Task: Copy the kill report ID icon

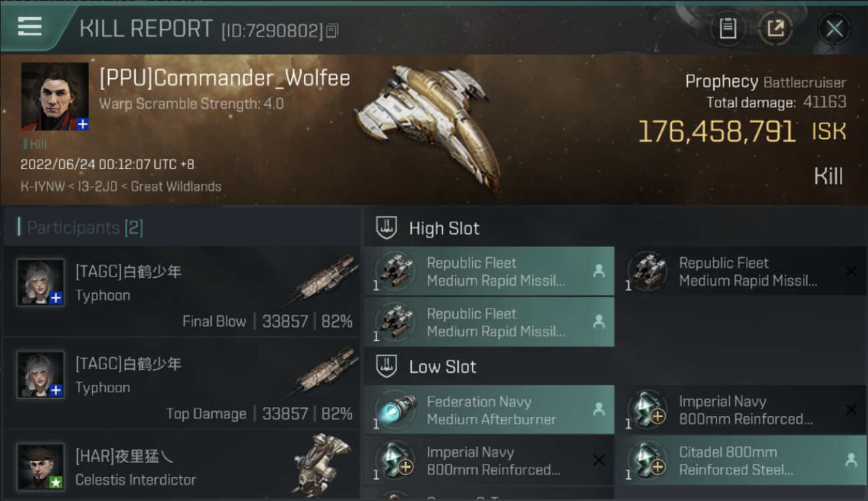Action: click(x=333, y=30)
